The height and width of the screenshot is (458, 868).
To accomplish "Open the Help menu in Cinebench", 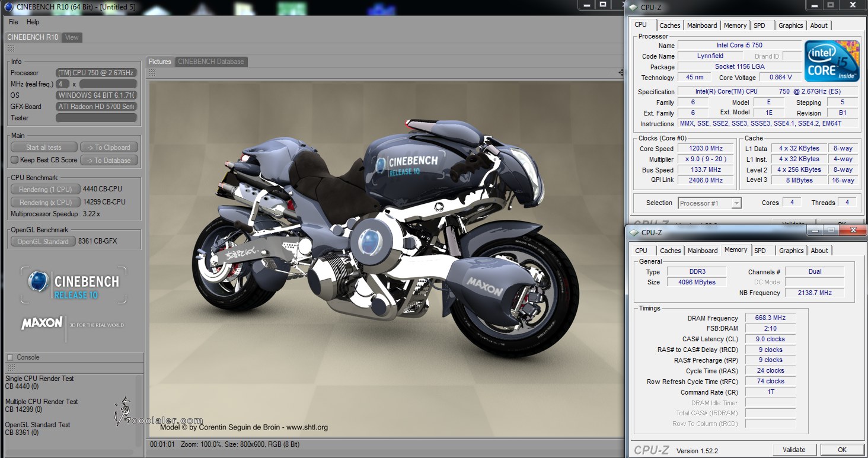I will coord(33,22).
